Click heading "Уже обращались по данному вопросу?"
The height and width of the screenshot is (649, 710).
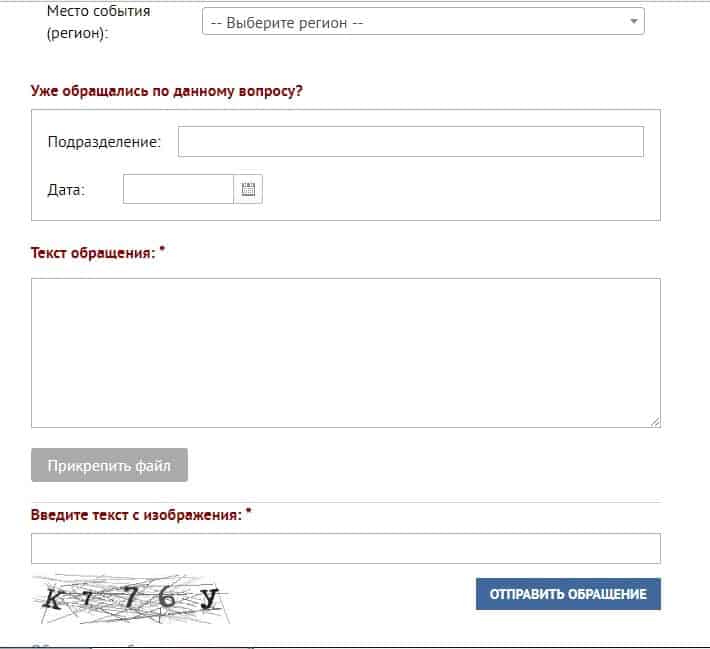pyautogui.click(x=167, y=91)
